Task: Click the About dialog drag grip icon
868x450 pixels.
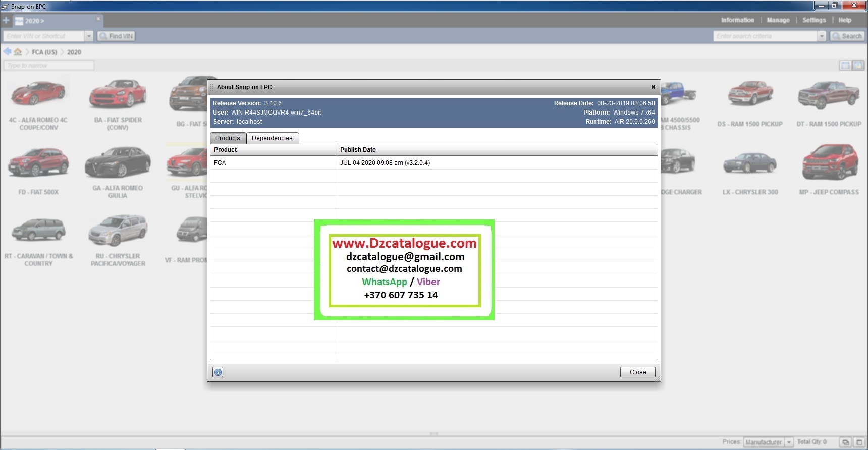Action: coord(212,87)
